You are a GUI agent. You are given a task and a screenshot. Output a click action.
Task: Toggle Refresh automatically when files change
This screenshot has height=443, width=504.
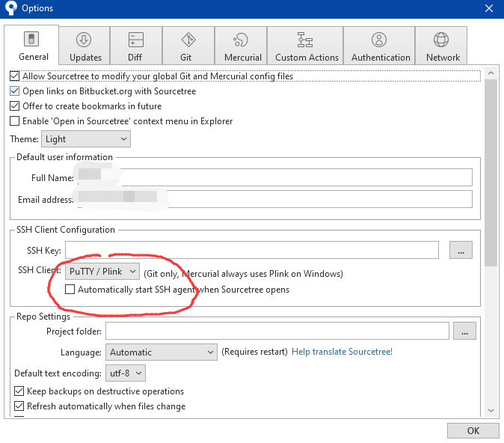19,406
